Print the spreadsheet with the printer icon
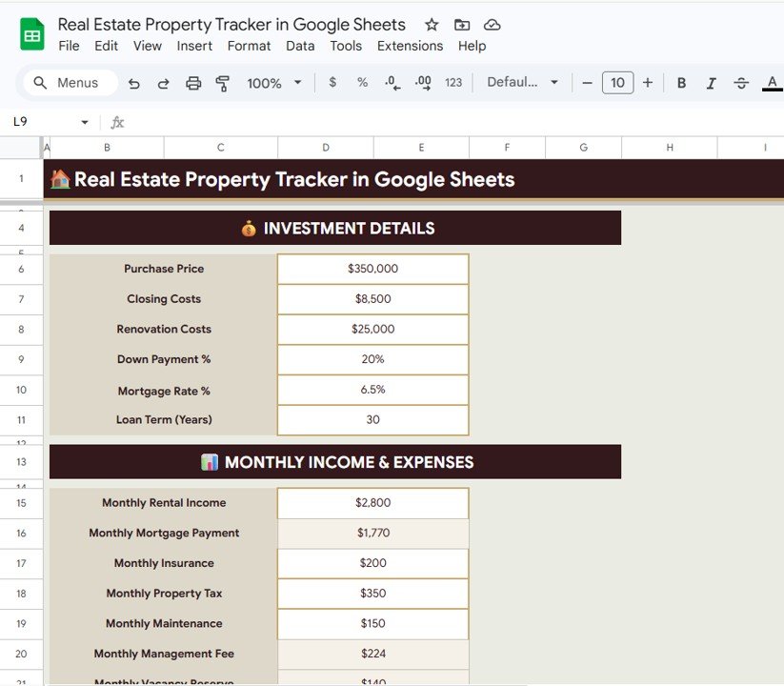Image resolution: width=784 pixels, height=686 pixels. (193, 83)
